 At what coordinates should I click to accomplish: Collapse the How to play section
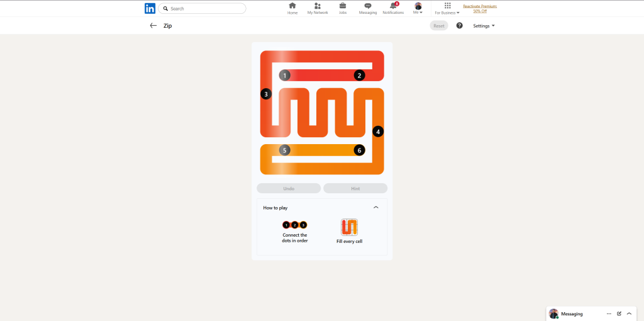(376, 208)
